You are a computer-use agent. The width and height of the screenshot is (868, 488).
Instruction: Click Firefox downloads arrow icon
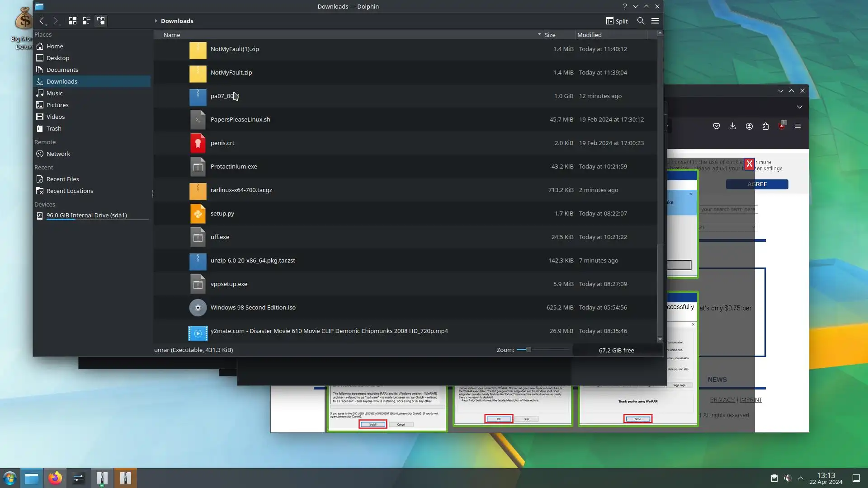coord(732,126)
